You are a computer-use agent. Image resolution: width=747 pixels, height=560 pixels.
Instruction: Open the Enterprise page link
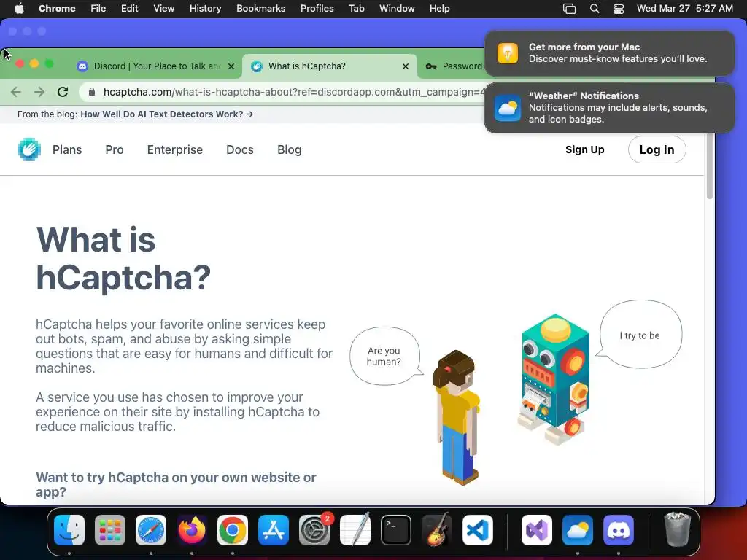click(175, 149)
